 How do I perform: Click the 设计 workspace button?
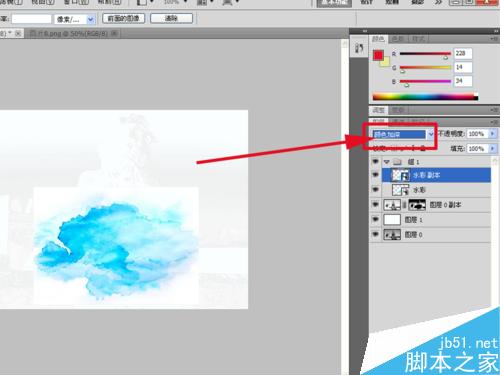[366, 2]
